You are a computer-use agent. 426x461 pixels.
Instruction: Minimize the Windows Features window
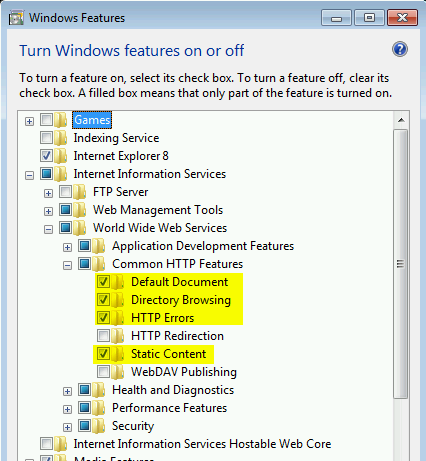(336, 18)
